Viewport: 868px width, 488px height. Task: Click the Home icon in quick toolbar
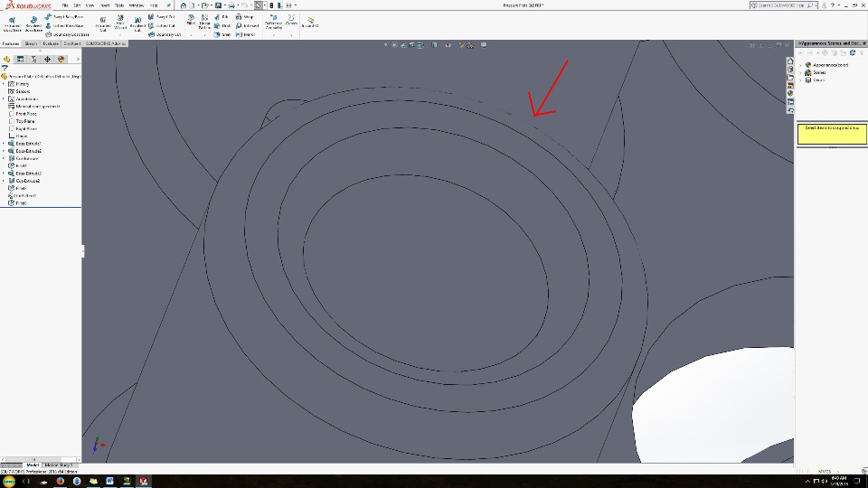pos(184,5)
